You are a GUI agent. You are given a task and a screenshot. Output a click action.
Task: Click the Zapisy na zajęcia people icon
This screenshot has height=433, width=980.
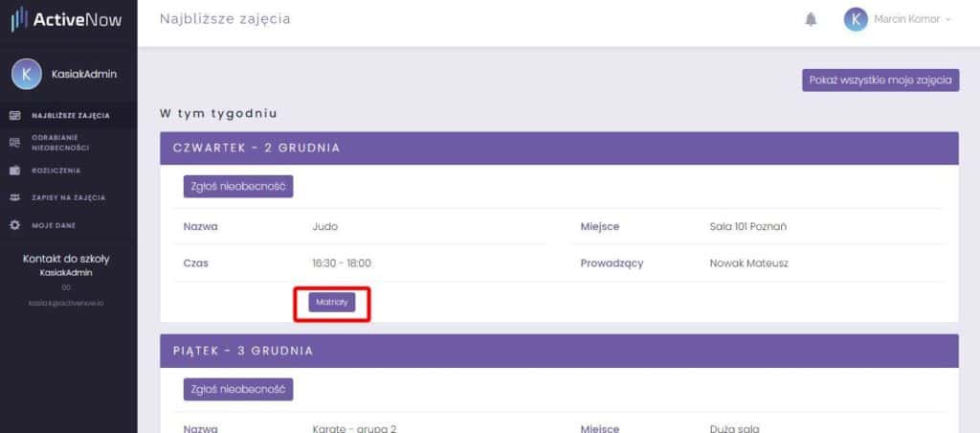(x=15, y=197)
